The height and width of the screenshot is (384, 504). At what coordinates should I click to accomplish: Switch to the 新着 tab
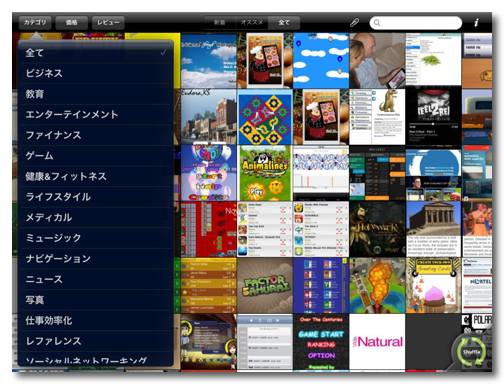coord(219,23)
